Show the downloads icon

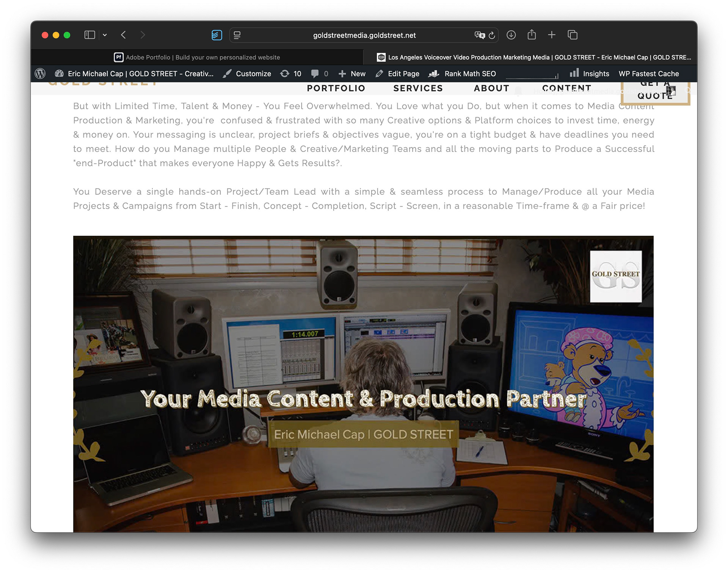pos(511,35)
